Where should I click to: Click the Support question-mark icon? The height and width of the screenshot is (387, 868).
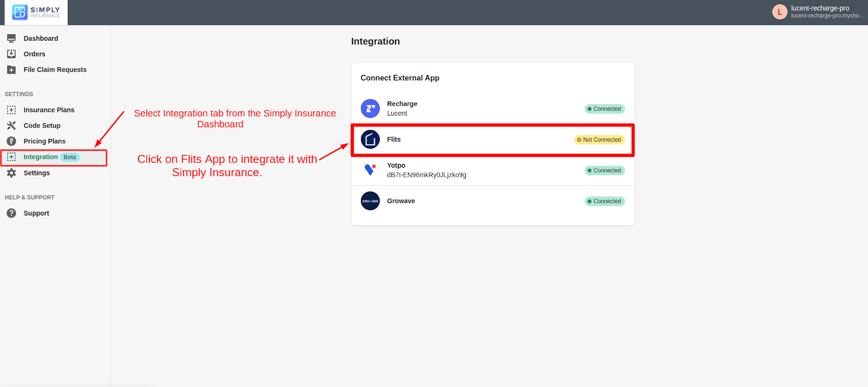[x=11, y=213]
